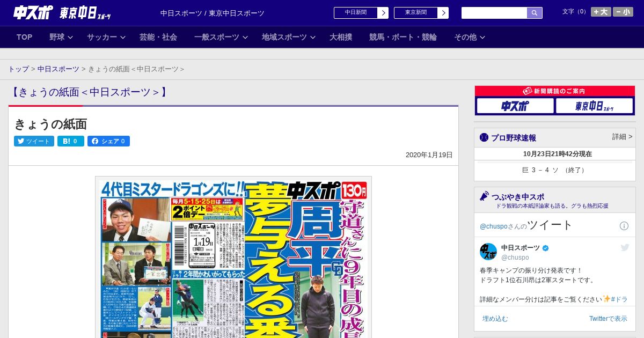
Task: Decrease text size with －小 button
Action: 623,12
